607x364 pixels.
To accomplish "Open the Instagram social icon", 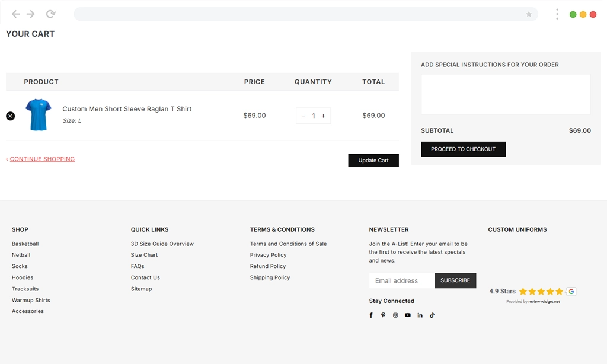I will pos(395,315).
